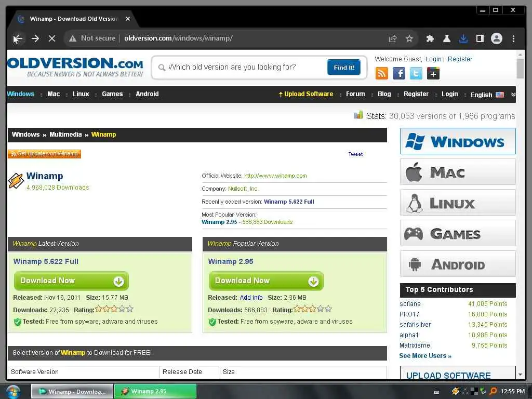The width and height of the screenshot is (532, 399).
Task: Click Multimedia in the breadcrumb
Action: (65, 135)
